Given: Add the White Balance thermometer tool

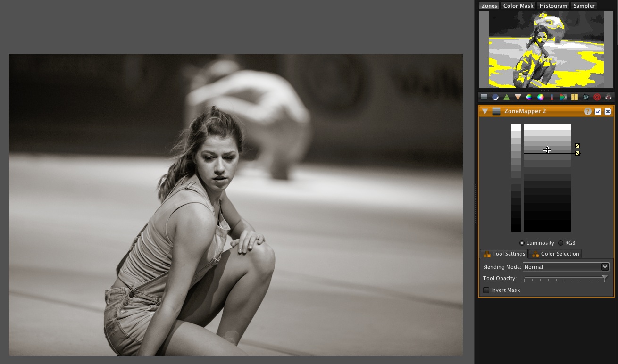Looking at the screenshot, I should pyautogui.click(x=551, y=97).
